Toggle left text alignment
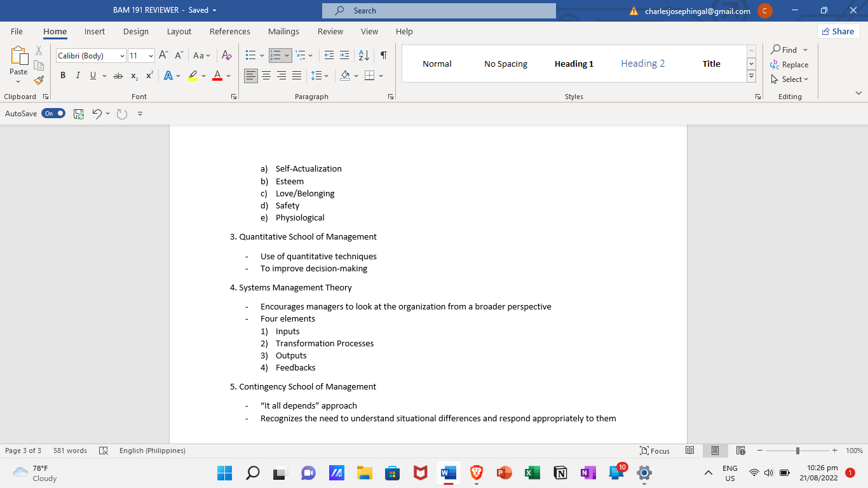 coord(251,76)
